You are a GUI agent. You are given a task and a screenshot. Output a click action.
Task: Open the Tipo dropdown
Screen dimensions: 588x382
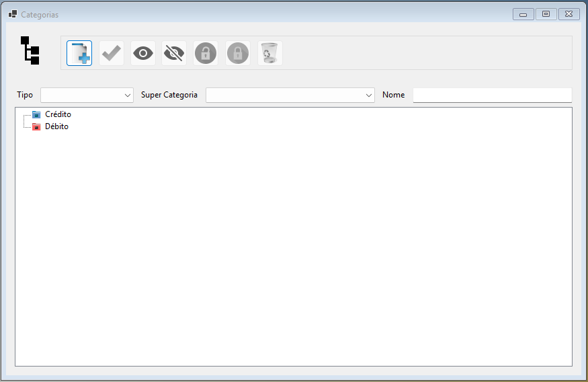click(x=87, y=95)
